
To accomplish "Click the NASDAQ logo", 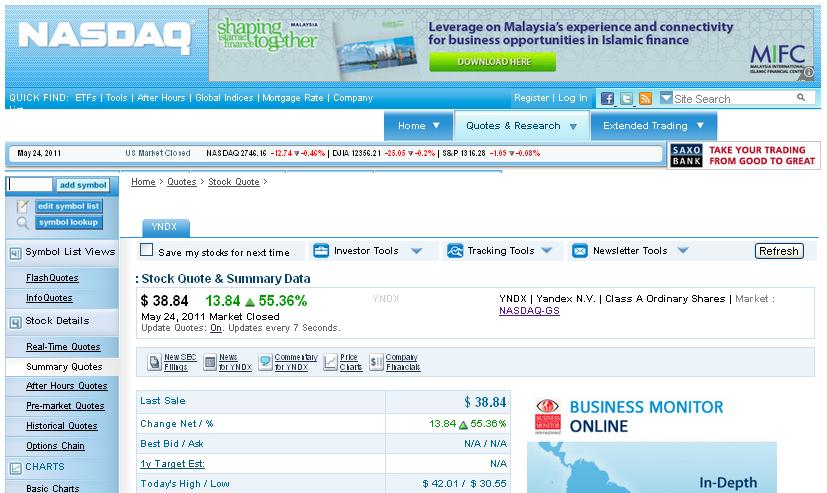I will [105, 37].
